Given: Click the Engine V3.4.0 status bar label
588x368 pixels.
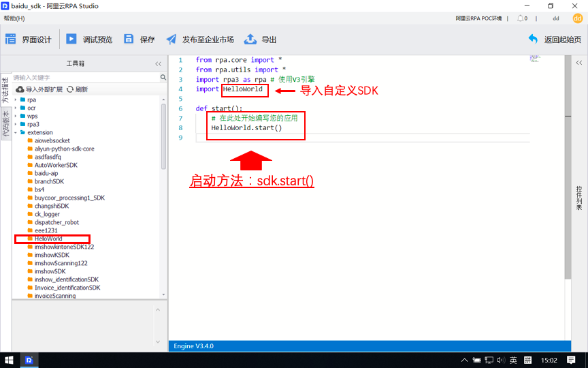Looking at the screenshot, I should [193, 346].
